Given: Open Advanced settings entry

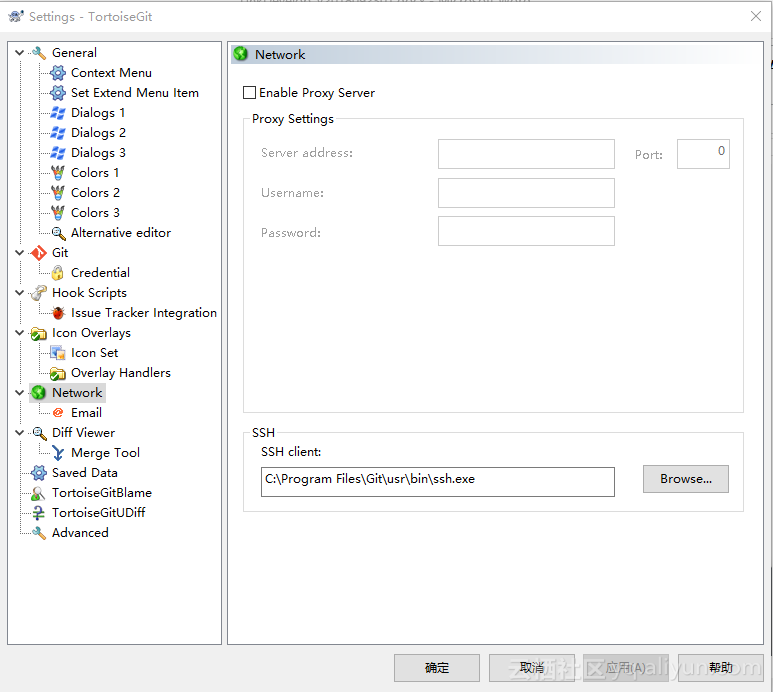Looking at the screenshot, I should tap(80, 533).
